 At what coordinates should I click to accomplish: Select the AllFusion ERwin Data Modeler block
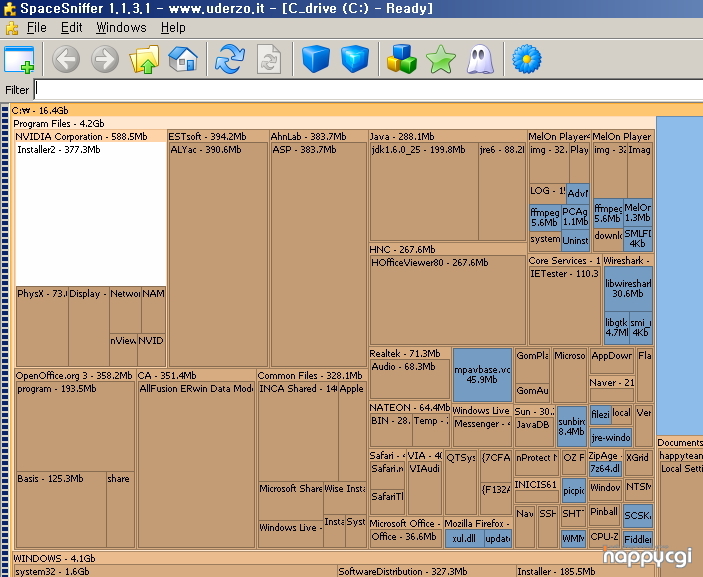[x=196, y=464]
